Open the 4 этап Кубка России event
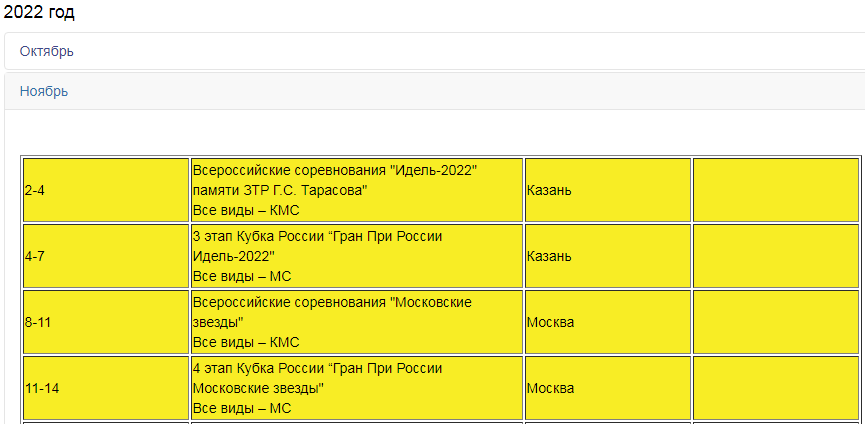This screenshot has width=865, height=424. (x=317, y=369)
